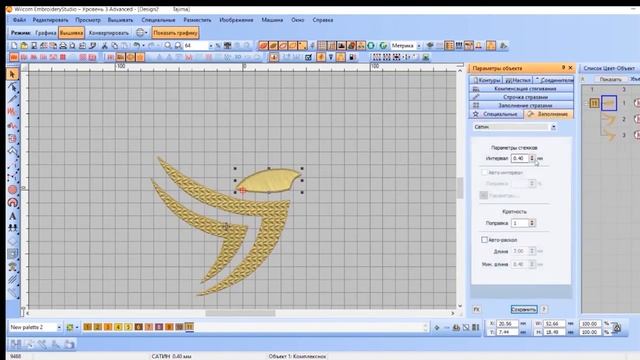Select the arrow selection tool
Viewport: 640px width, 360px height.
tap(12, 74)
